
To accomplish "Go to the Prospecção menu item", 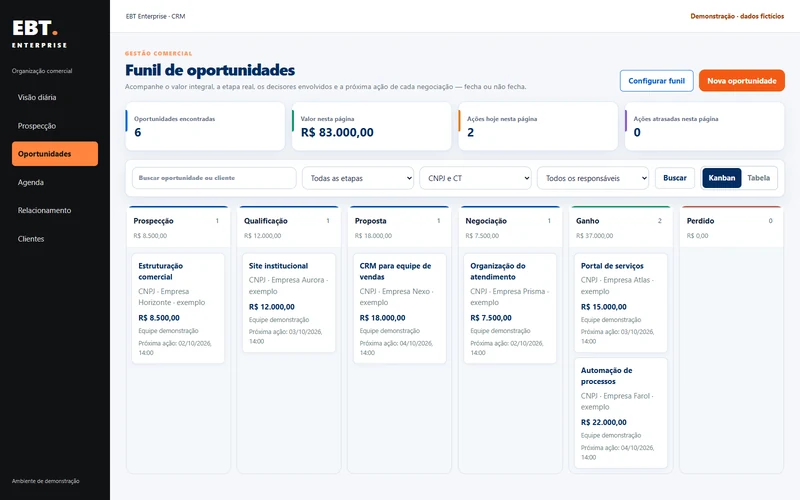I will [x=55, y=126].
